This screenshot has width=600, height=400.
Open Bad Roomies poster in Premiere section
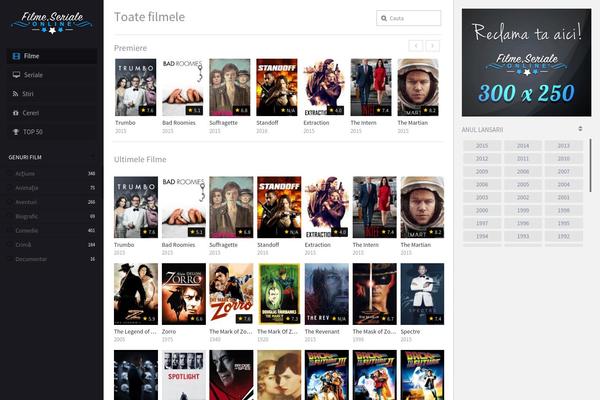183,87
